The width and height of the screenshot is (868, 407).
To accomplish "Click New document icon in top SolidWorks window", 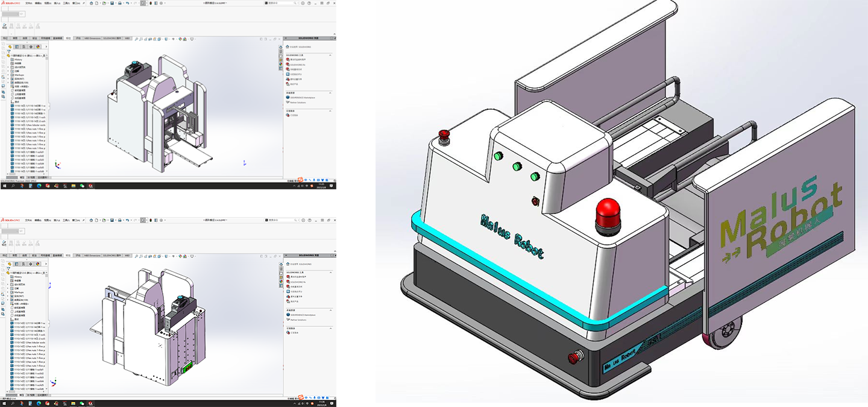I will [96, 3].
